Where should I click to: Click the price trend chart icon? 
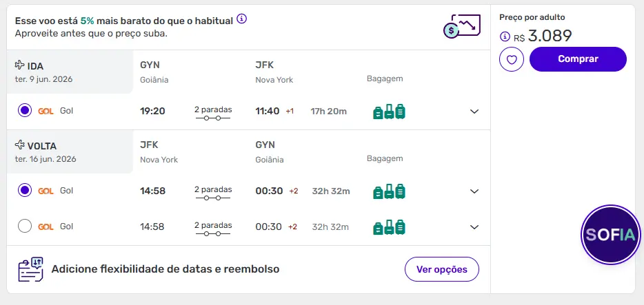(461, 26)
